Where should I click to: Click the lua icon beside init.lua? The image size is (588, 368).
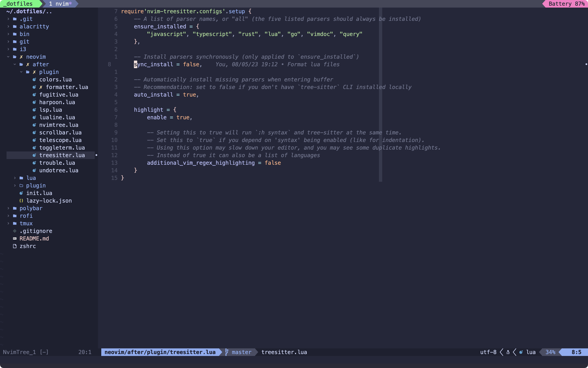coord(21,193)
